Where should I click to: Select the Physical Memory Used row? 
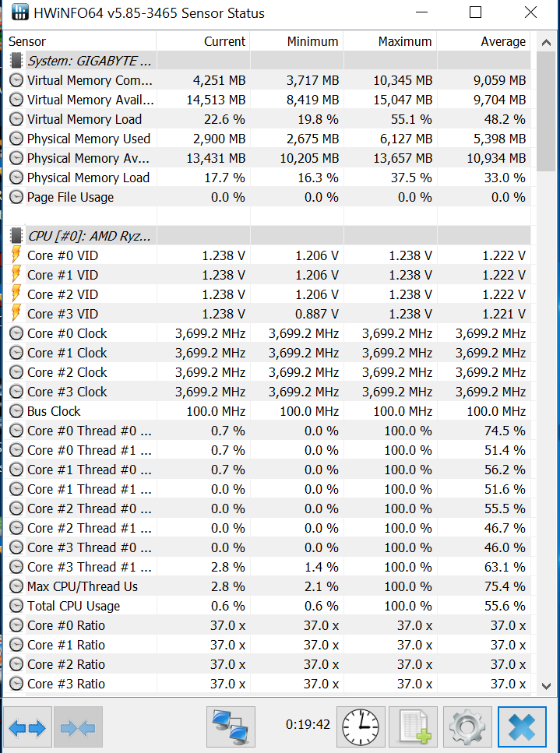click(89, 139)
